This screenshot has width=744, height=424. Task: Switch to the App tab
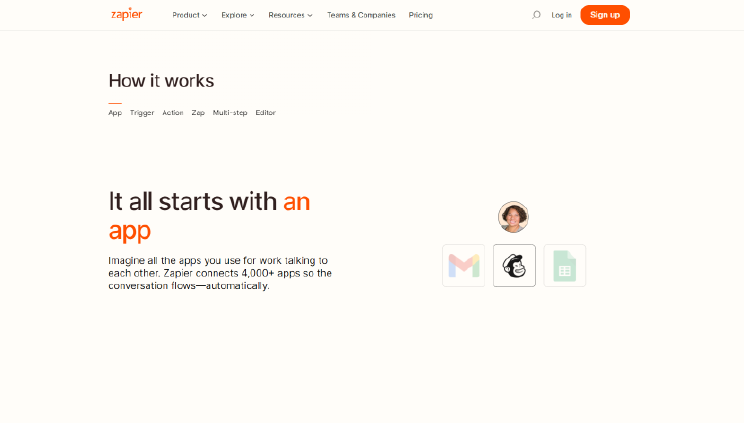(x=115, y=113)
